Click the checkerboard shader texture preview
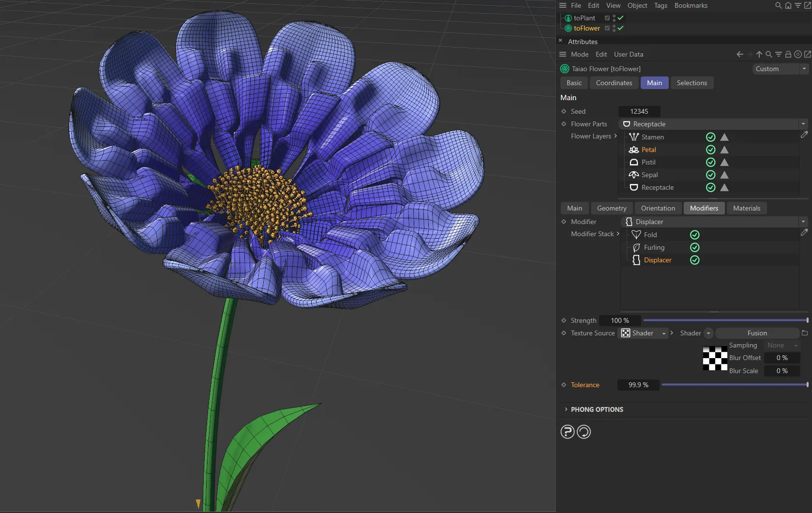812x513 pixels. 714,359
